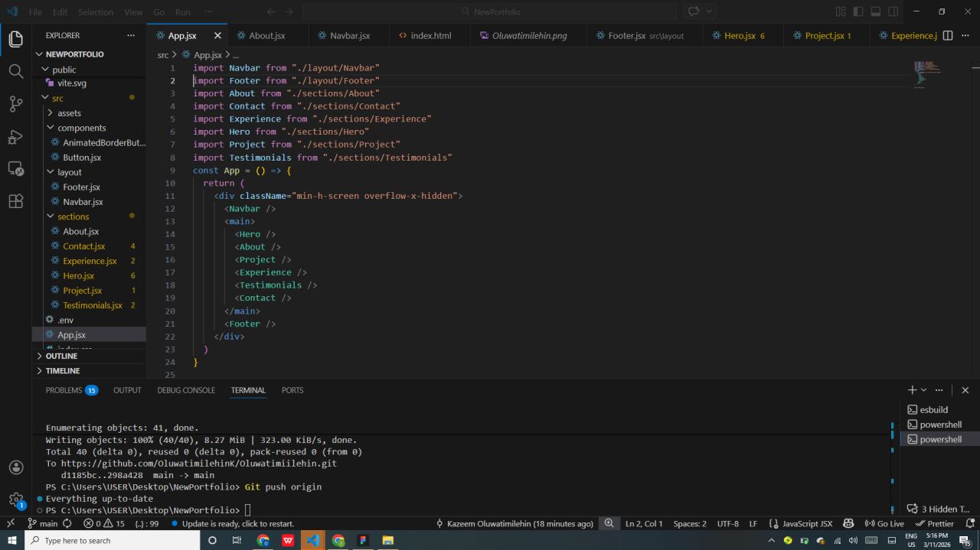Open Figma from the Windows taskbar
The width and height of the screenshot is (980, 550).
pos(363,540)
